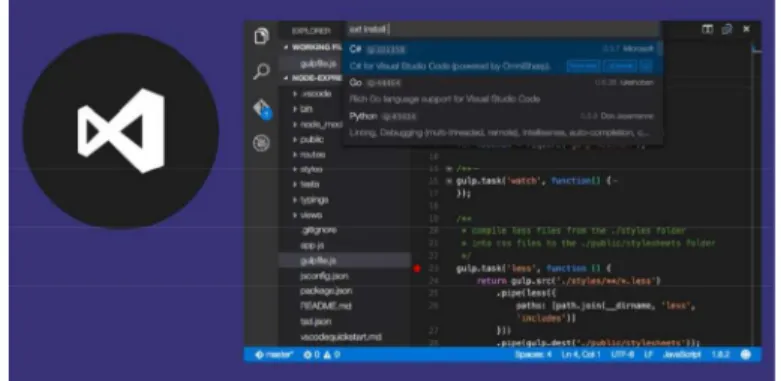Change language mode via JavaScript
Image resolution: width=781 pixels, height=381 pixels.
pos(682,355)
